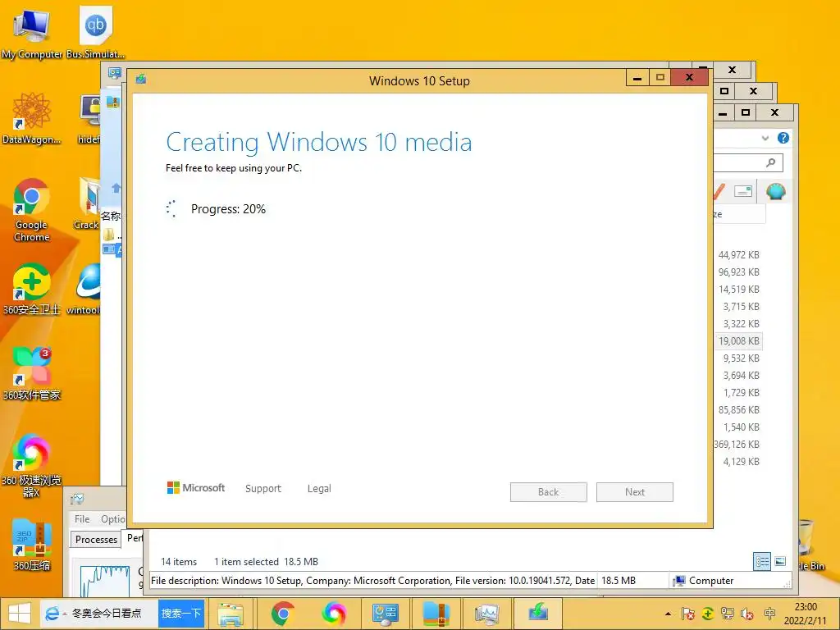Click the CPU graph thumbnail in Task Manager

104,581
